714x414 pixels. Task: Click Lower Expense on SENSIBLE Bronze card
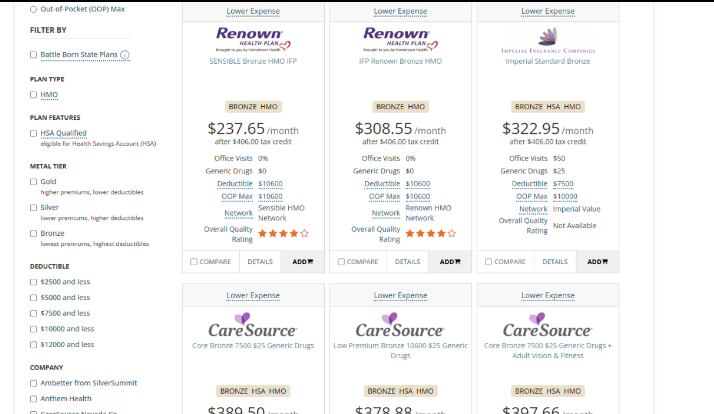(253, 11)
